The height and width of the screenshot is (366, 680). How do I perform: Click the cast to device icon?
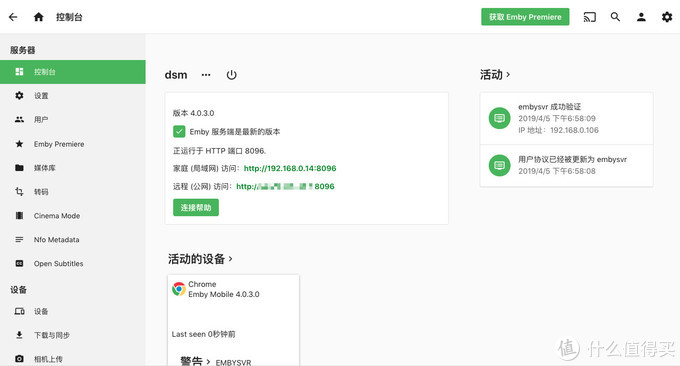click(x=589, y=17)
